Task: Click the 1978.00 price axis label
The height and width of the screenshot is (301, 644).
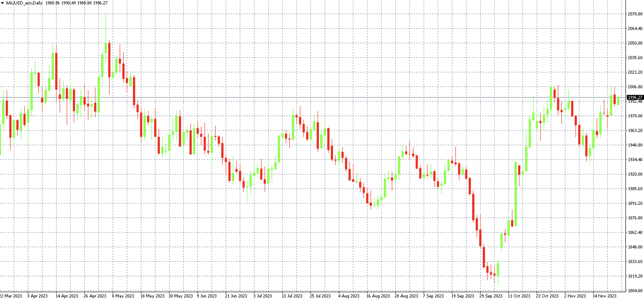Action: (x=635, y=116)
